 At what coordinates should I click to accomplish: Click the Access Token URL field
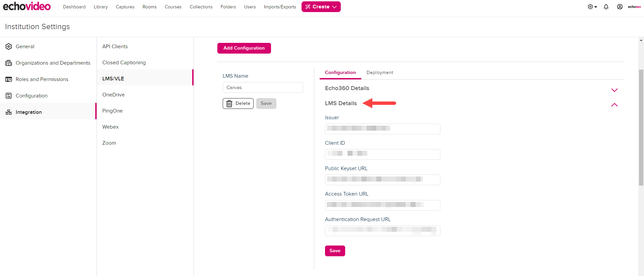[382, 205]
